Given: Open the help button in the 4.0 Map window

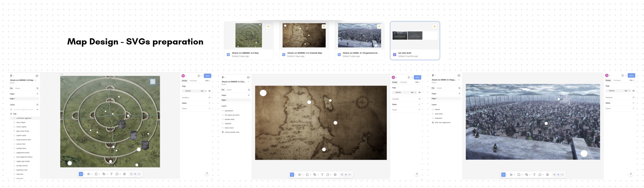Looking at the screenshot, I should [207, 174].
